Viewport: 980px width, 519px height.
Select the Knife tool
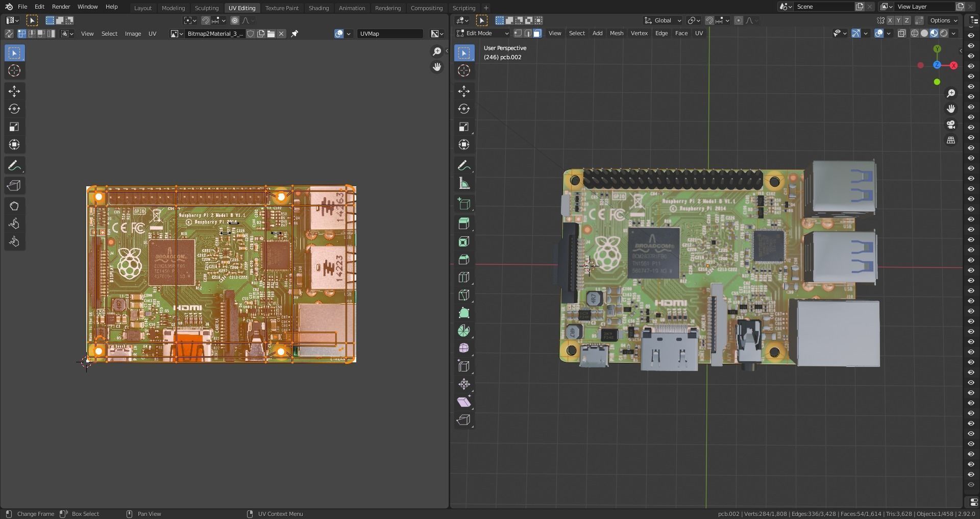[464, 295]
